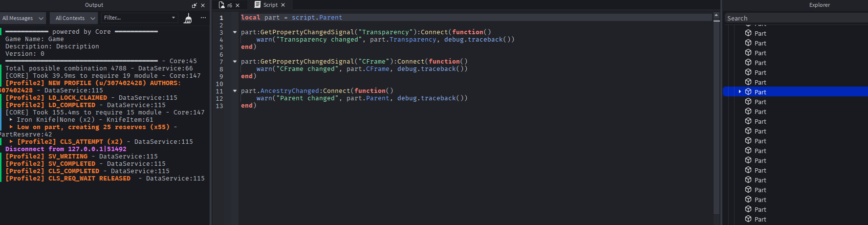Select '[CORE] Took 155.4ms' output line
The height and width of the screenshot is (225, 868).
[x=105, y=112]
